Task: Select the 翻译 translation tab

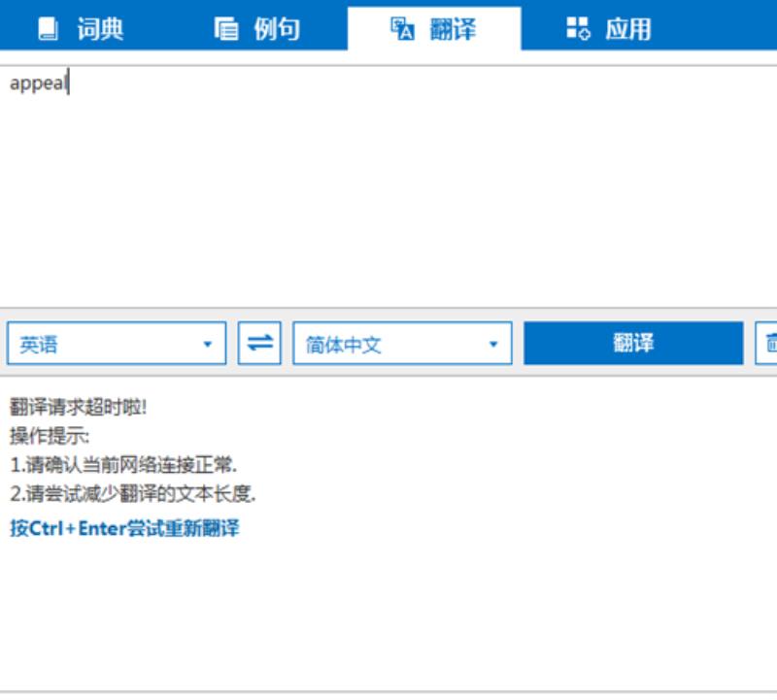Action: [x=434, y=29]
